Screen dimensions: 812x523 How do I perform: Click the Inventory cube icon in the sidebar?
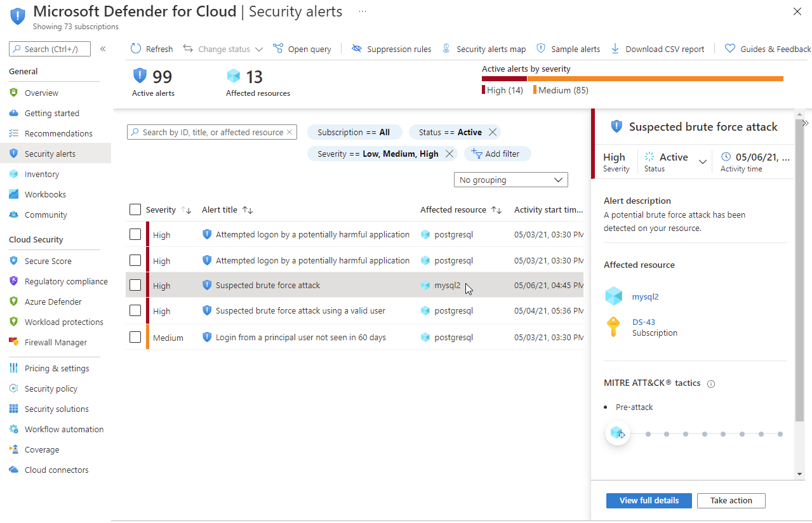[x=14, y=174]
